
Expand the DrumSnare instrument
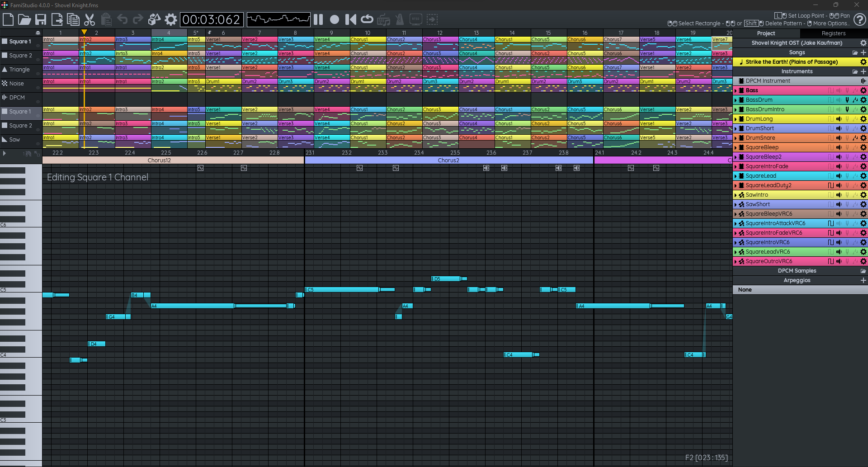[736, 138]
